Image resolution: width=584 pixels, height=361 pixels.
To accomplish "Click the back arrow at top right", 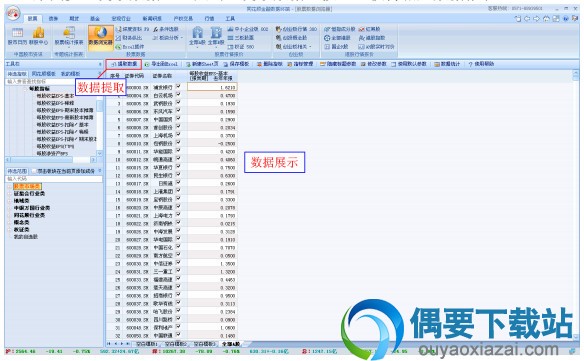I will pyautogui.click(x=527, y=19).
